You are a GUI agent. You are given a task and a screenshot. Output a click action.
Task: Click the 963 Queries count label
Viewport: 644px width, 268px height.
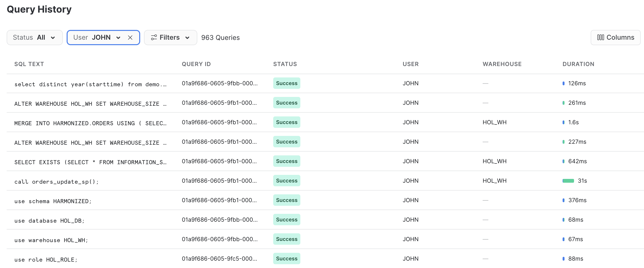pos(220,38)
